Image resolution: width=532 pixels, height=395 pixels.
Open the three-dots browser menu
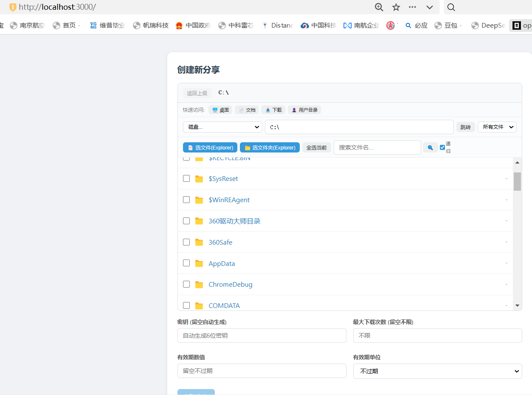[x=412, y=7]
